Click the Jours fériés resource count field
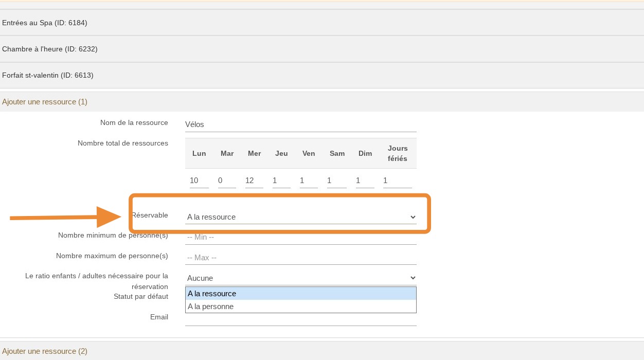The width and height of the screenshot is (644, 360). pos(397,181)
